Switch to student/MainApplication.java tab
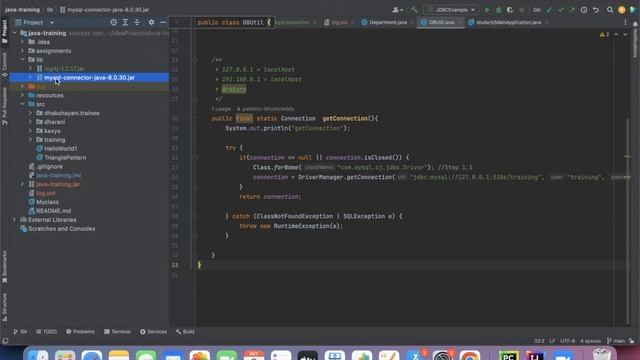This screenshot has height=360, width=640. pyautogui.click(x=509, y=22)
